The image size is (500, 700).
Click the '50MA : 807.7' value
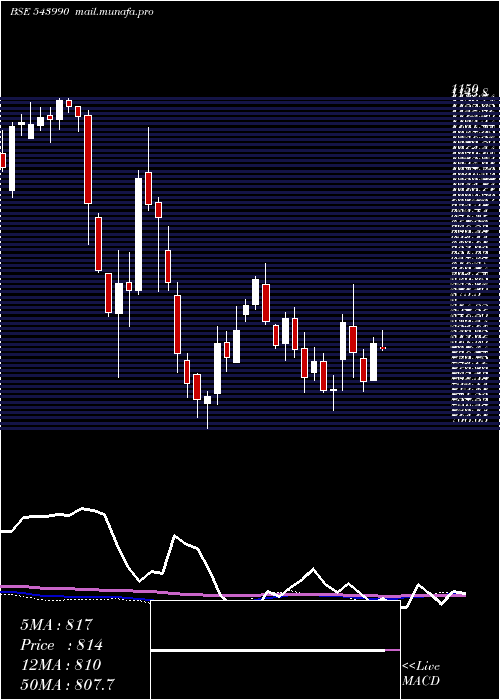pos(67,684)
